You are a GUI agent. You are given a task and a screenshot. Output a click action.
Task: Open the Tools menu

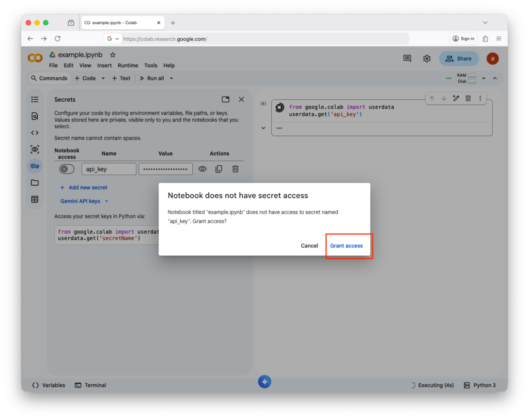tap(151, 66)
